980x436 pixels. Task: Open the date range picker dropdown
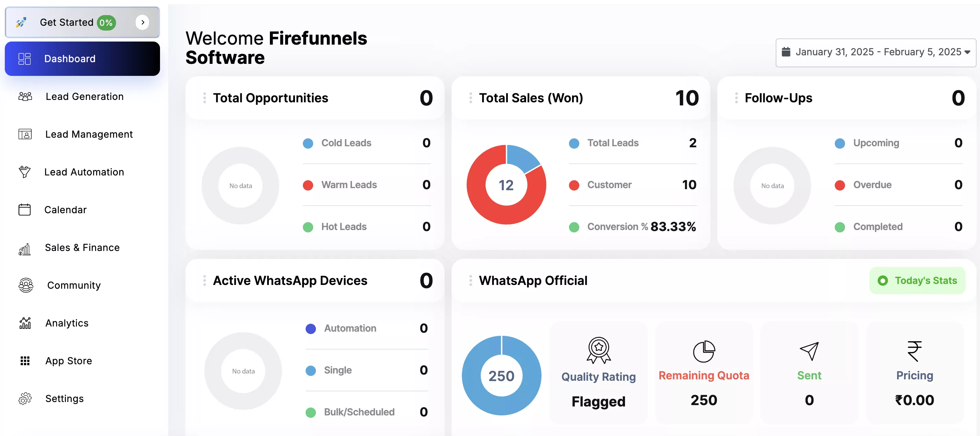[876, 53]
